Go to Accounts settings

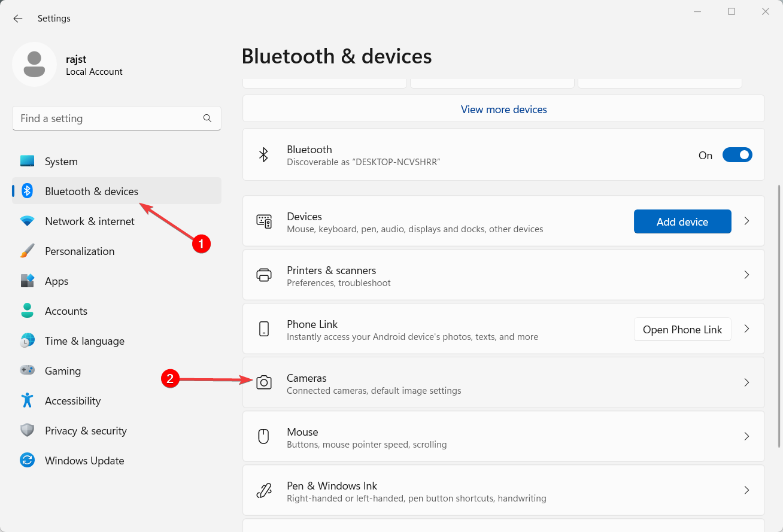click(117, 311)
